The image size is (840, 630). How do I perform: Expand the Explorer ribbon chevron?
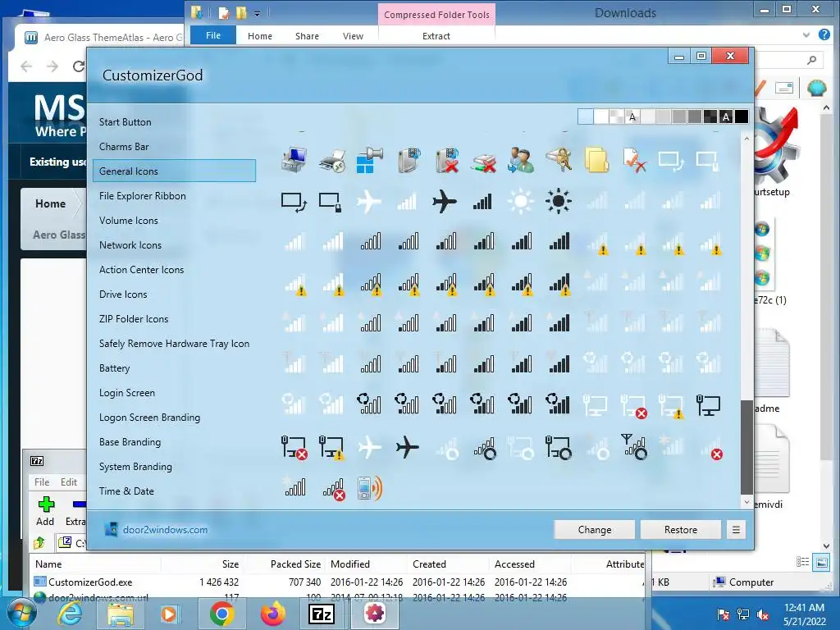click(806, 35)
